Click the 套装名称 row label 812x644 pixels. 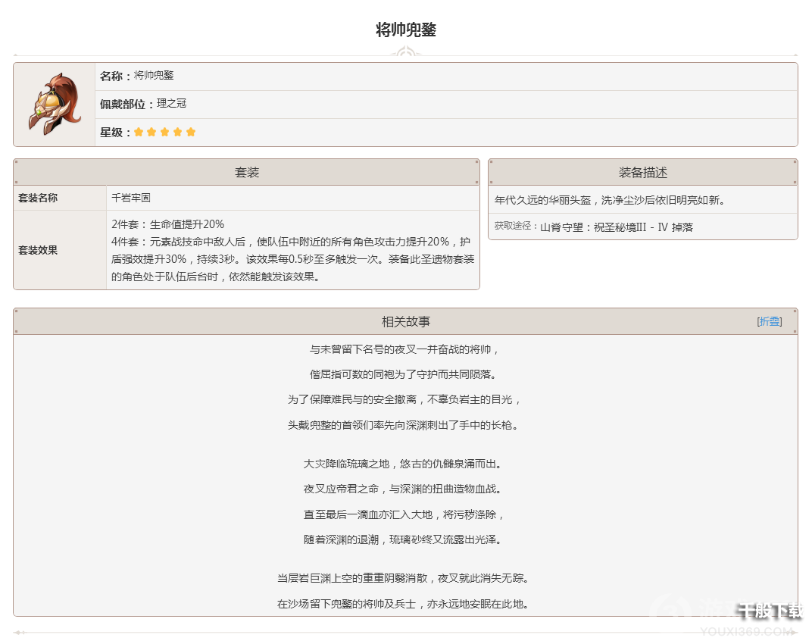pos(38,198)
